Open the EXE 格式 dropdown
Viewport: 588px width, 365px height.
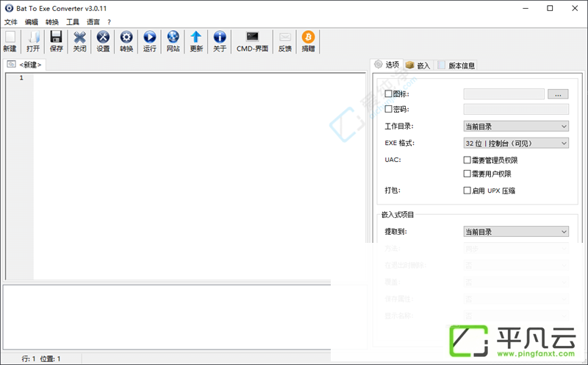point(516,143)
